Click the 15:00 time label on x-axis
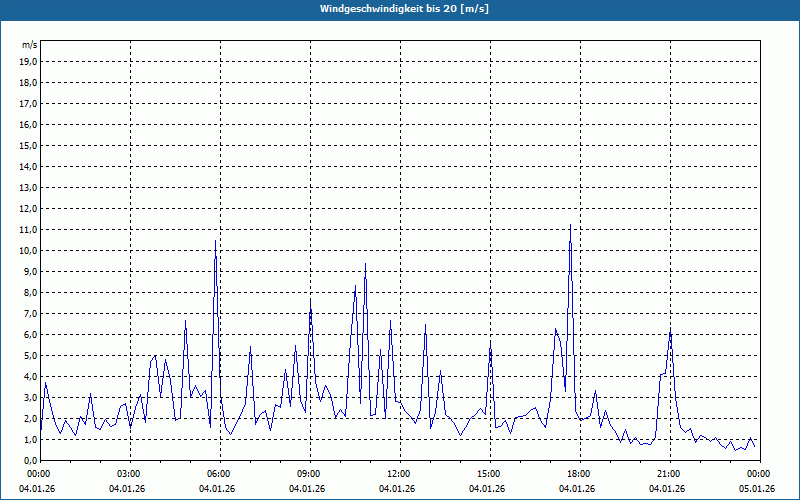Viewport: 800px width, 500px height. tap(488, 473)
